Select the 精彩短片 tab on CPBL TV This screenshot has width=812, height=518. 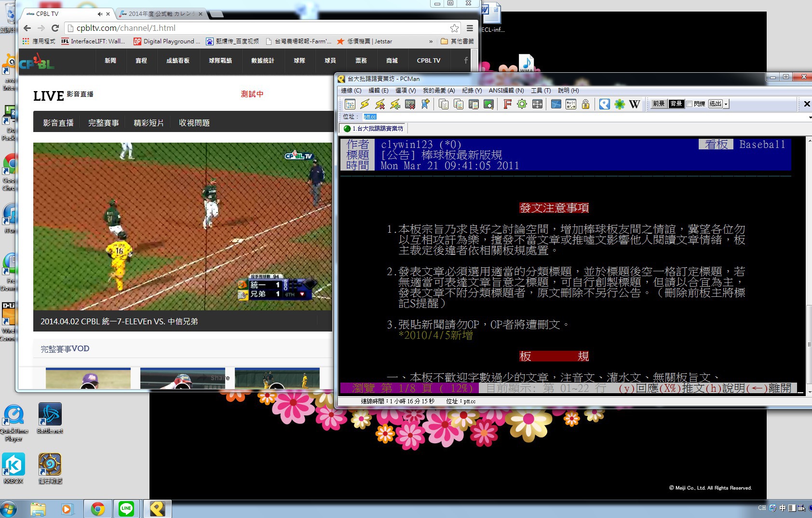coord(149,123)
